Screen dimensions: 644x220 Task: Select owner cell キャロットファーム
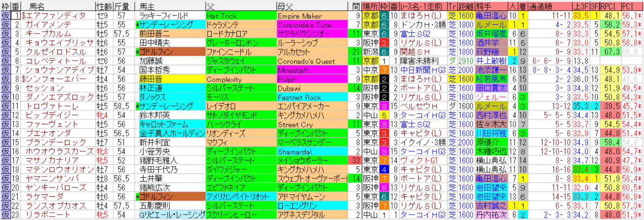coord(164,124)
